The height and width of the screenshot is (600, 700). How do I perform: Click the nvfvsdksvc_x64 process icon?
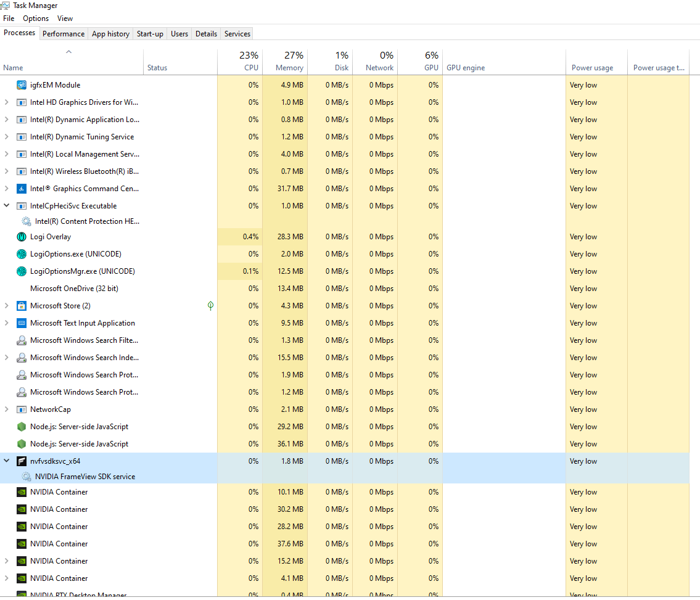22,461
